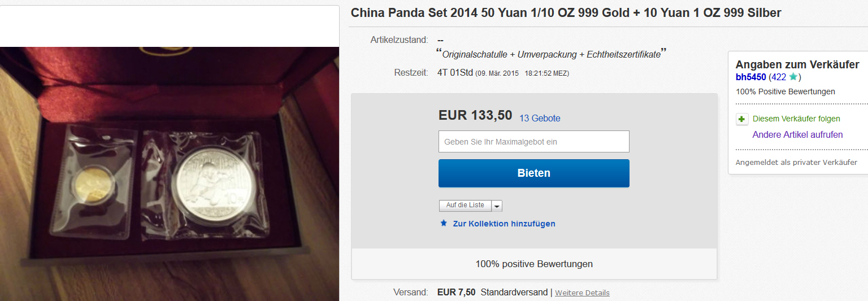The image size is (868, 301).
Task: Click the seller feedback score 422
Action: pos(779,77)
